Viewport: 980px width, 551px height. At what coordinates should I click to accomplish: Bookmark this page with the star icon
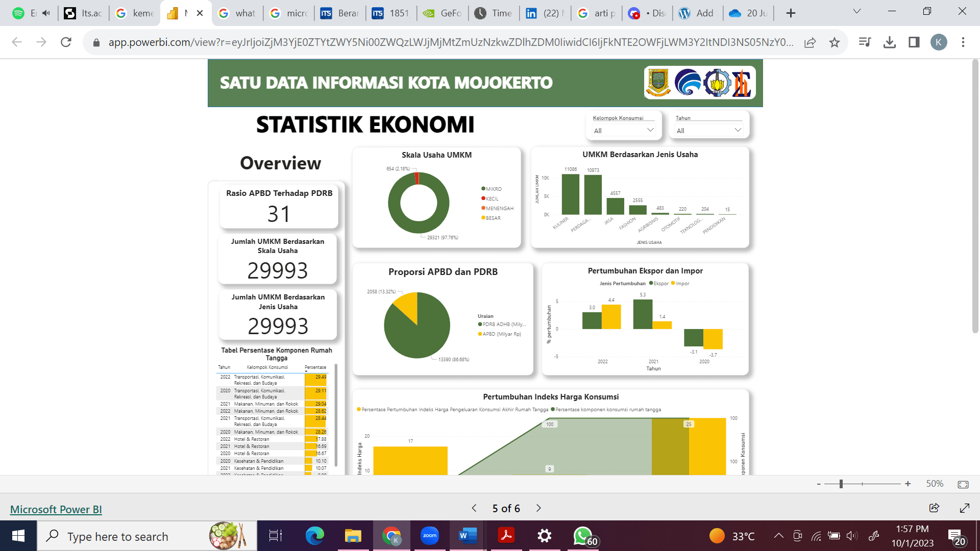[834, 42]
